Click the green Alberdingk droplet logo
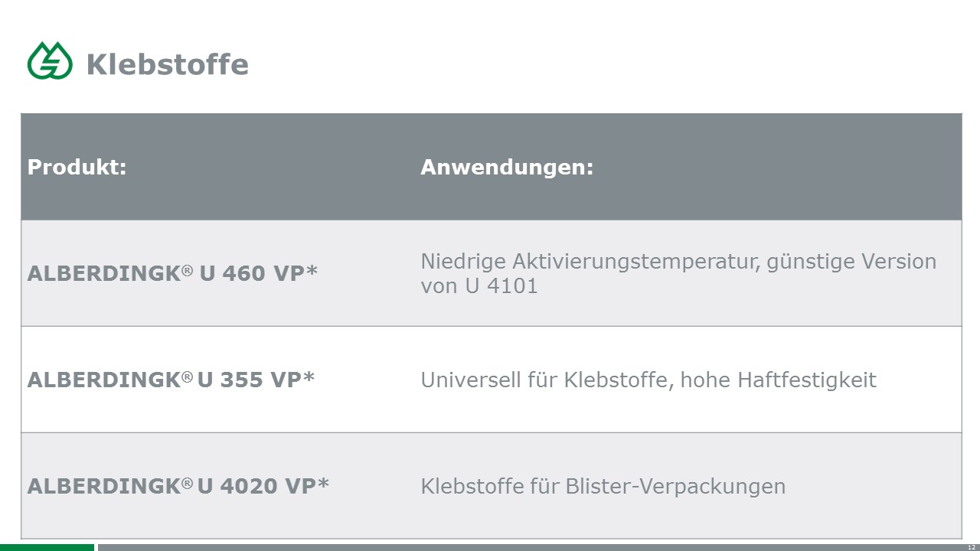 point(51,60)
